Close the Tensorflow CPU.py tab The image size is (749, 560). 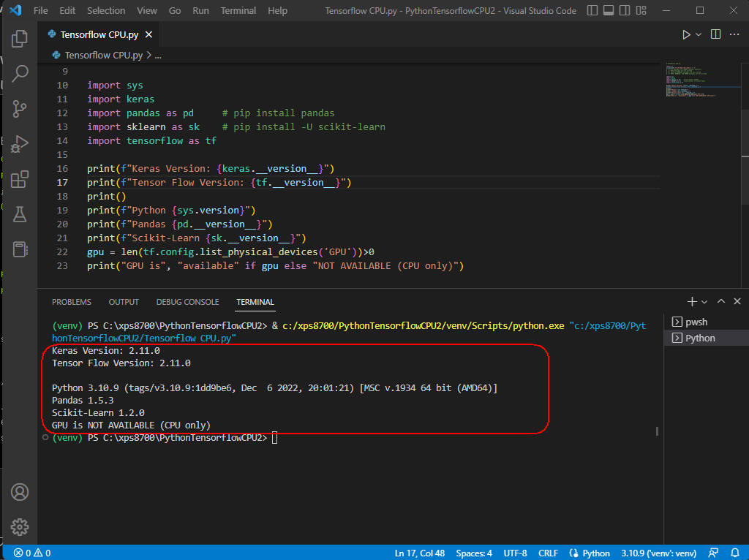coord(148,34)
